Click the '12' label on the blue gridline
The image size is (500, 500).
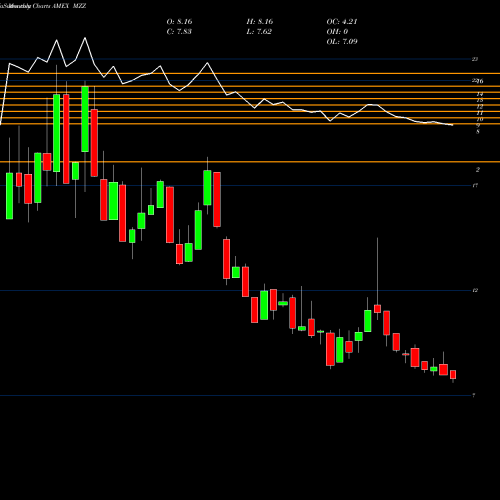pyautogui.click(x=475, y=291)
